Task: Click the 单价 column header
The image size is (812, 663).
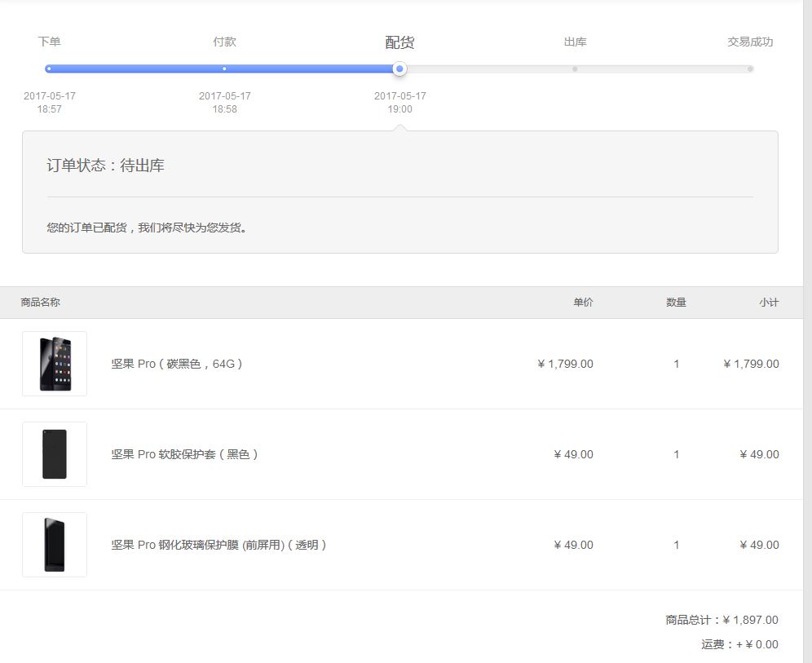Action: 583,302
